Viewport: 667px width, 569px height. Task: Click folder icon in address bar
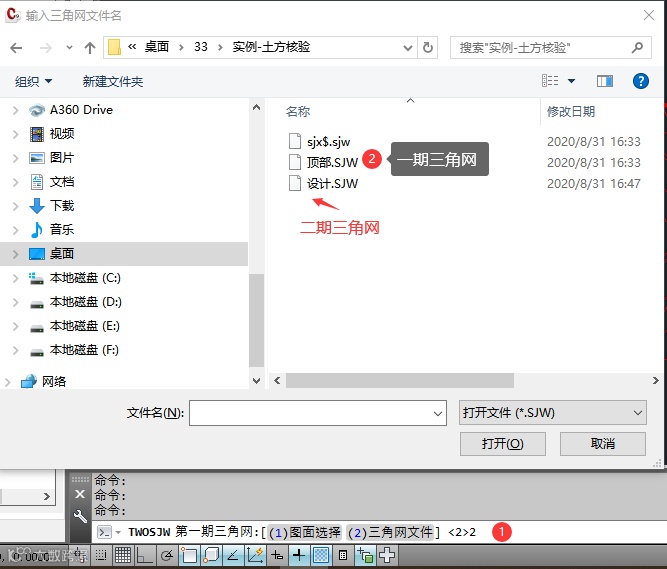tap(114, 47)
